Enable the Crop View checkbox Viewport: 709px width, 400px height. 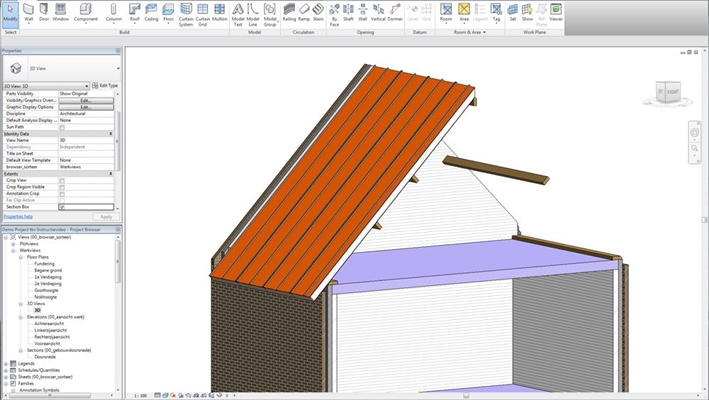(62, 181)
